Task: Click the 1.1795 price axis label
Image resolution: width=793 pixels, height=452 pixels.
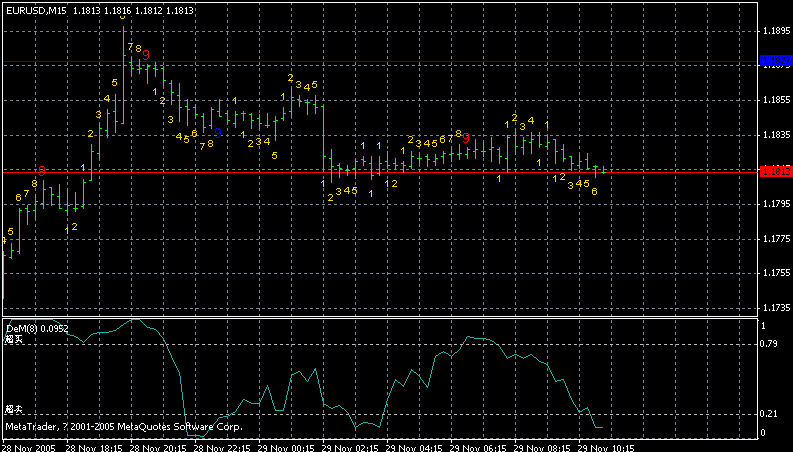Action: 775,204
